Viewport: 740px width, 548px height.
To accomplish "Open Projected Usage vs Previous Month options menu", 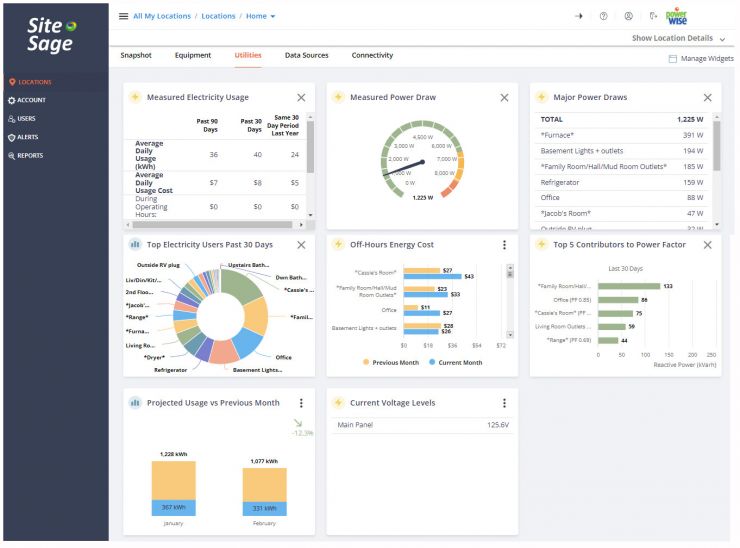I will click(301, 403).
